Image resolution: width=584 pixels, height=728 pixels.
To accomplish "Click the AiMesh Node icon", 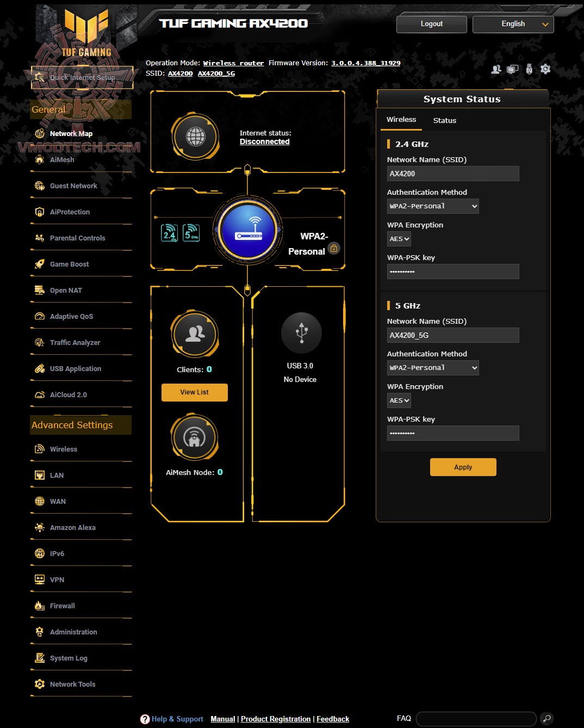I will tap(195, 437).
